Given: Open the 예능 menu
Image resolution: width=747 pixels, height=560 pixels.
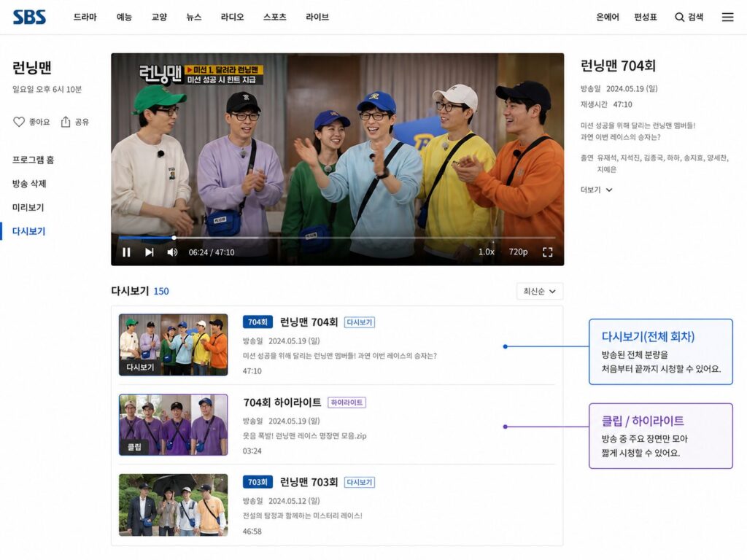Looking at the screenshot, I should coord(124,17).
